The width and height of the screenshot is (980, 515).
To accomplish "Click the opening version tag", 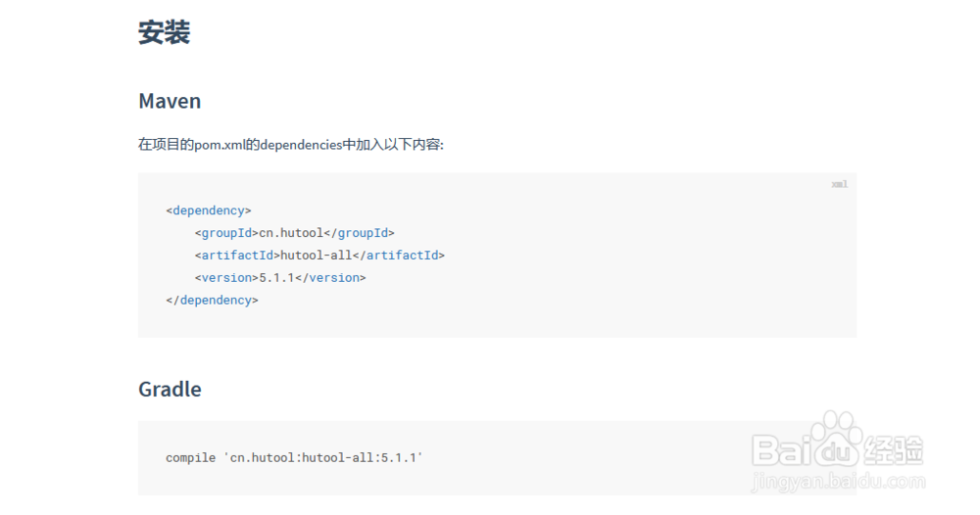I will tap(226, 277).
